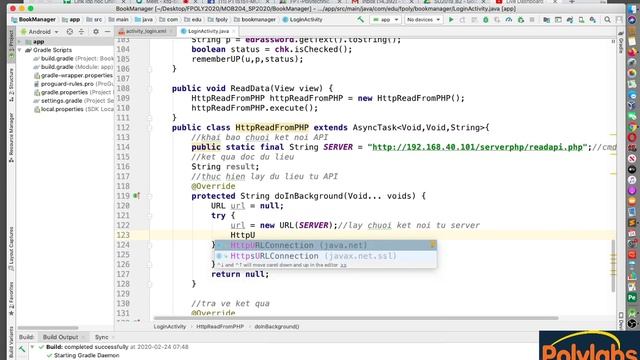Click the Run with Coverage icon
640x360 pixels.
click(x=497, y=20)
